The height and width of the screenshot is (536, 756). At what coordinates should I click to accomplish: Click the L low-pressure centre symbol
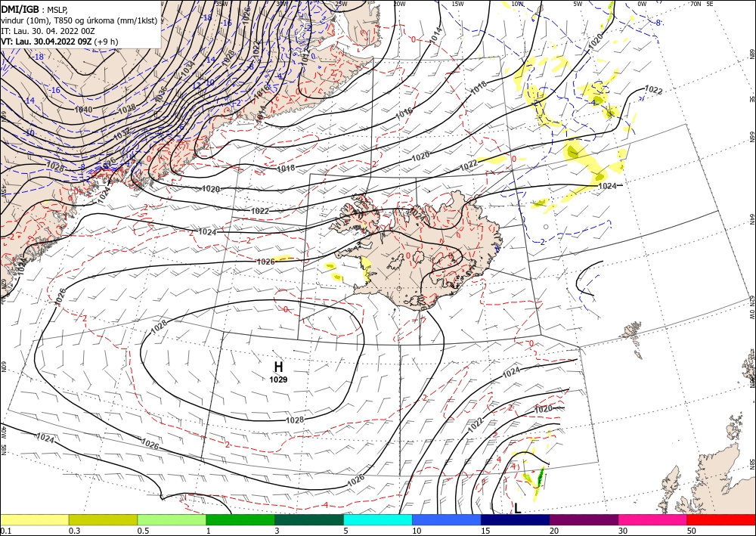coord(517,509)
